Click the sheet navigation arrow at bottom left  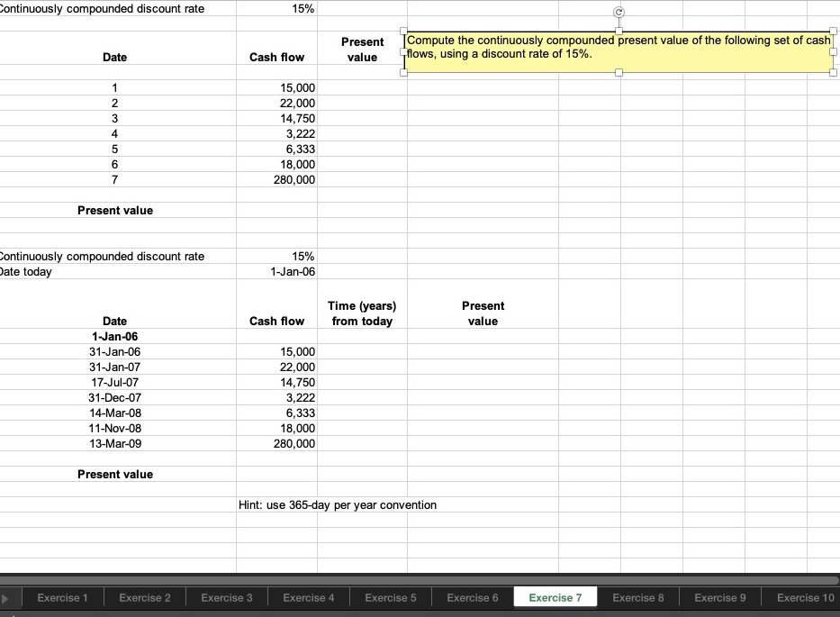coord(7,596)
